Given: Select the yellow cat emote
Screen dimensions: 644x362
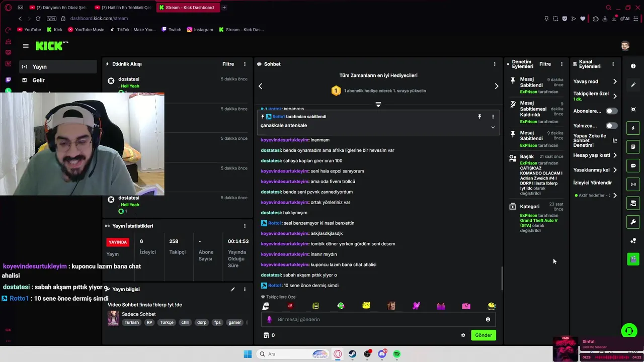Looking at the screenshot, I should [366, 306].
